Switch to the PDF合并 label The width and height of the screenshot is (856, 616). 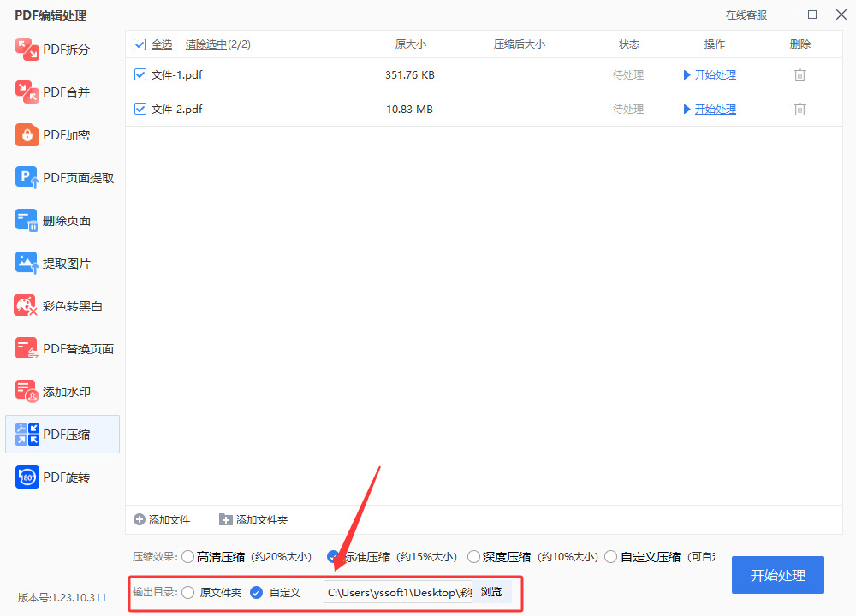(x=66, y=92)
